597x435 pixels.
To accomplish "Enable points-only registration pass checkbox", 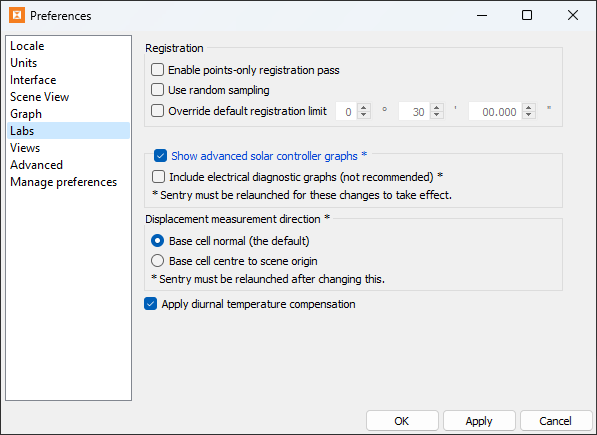I will [157, 70].
